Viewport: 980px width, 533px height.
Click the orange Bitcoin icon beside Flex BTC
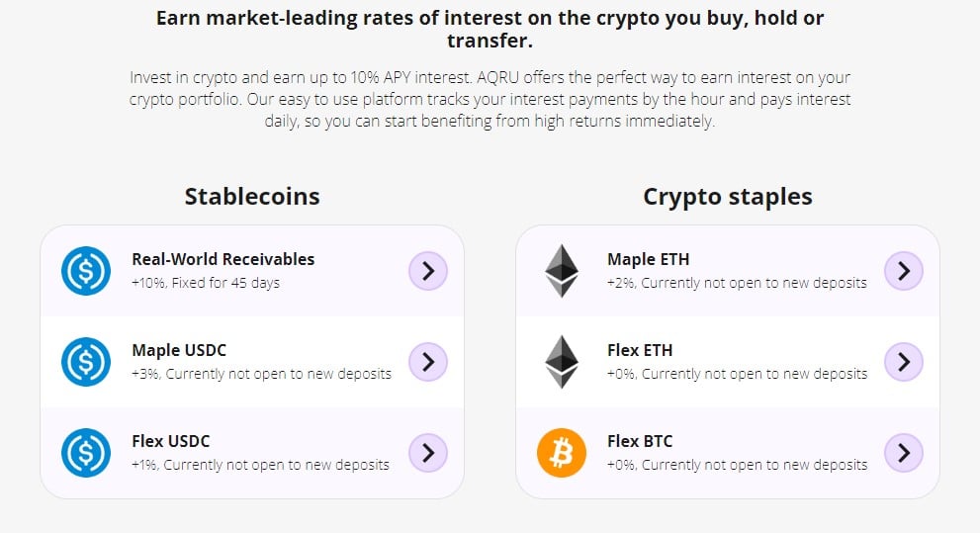(562, 452)
